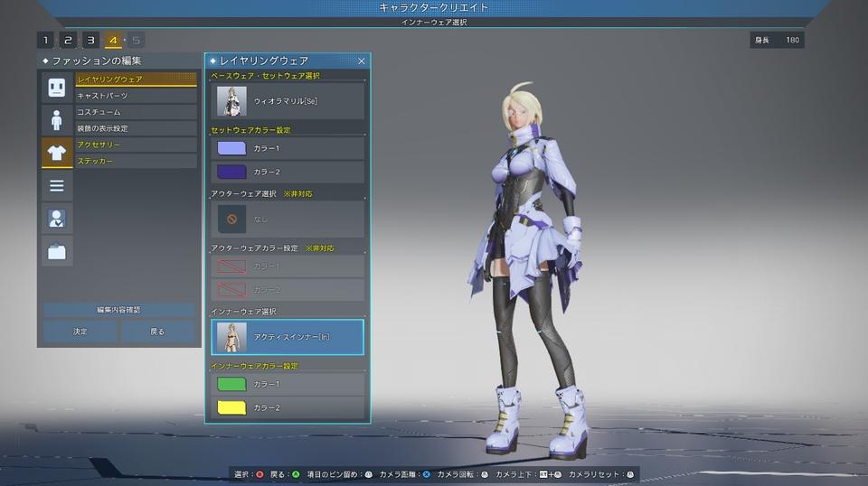The height and width of the screenshot is (486, 868).
Task: Select the T-shirt fashion icon
Action: (57, 153)
